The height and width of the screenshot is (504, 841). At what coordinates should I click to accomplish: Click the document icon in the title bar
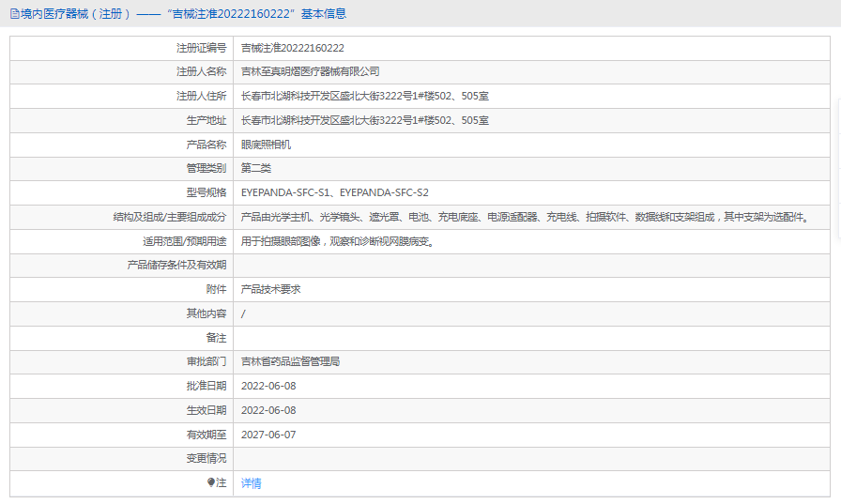[14, 14]
